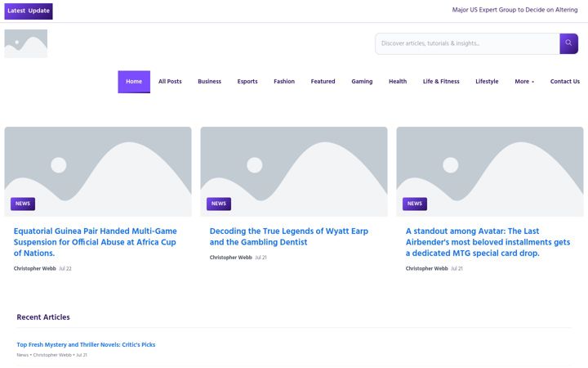Open A standout among Avatar headline
Image resolution: width=588 pixels, height=368 pixels.
pyautogui.click(x=488, y=242)
